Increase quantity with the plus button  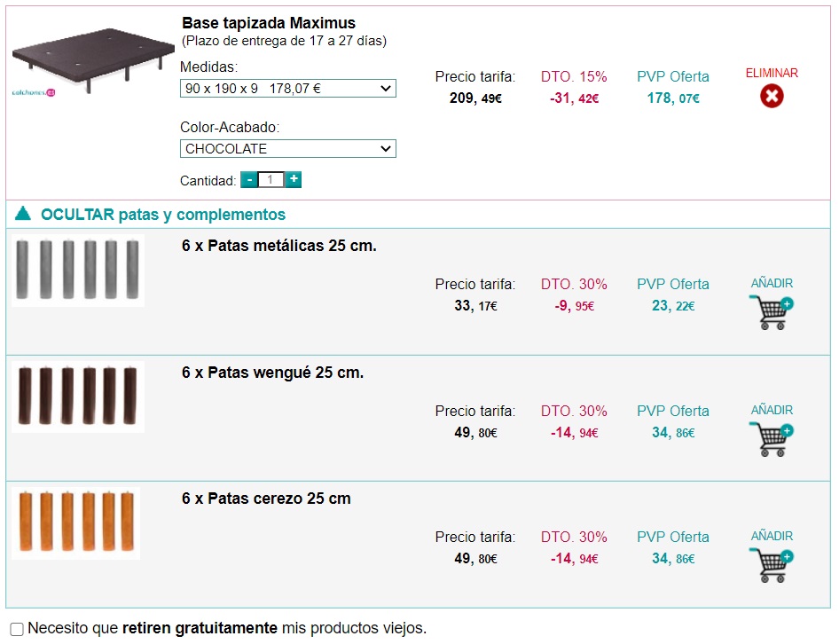(x=294, y=180)
